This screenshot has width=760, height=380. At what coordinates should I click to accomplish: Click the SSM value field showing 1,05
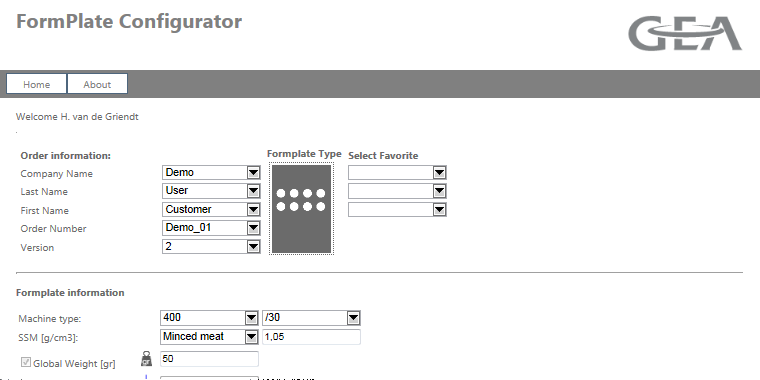pyautogui.click(x=311, y=336)
